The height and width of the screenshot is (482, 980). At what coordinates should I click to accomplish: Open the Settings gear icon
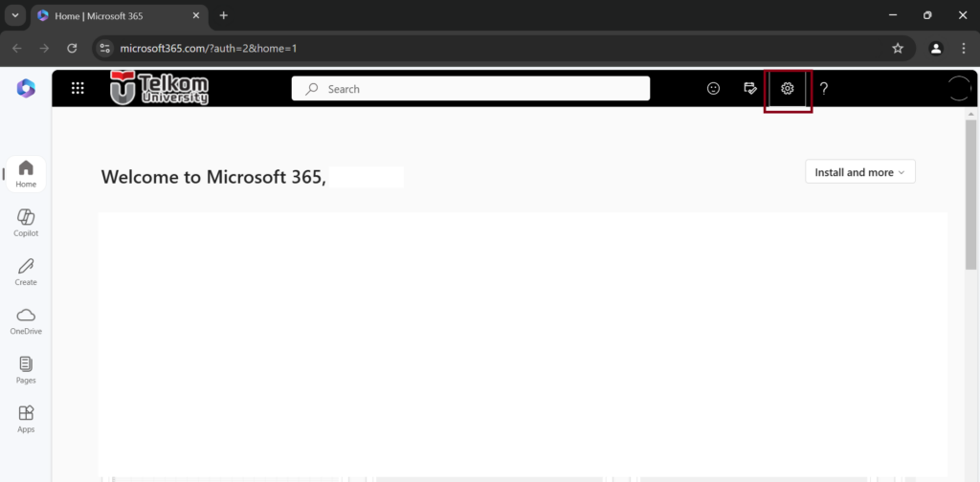pos(788,89)
